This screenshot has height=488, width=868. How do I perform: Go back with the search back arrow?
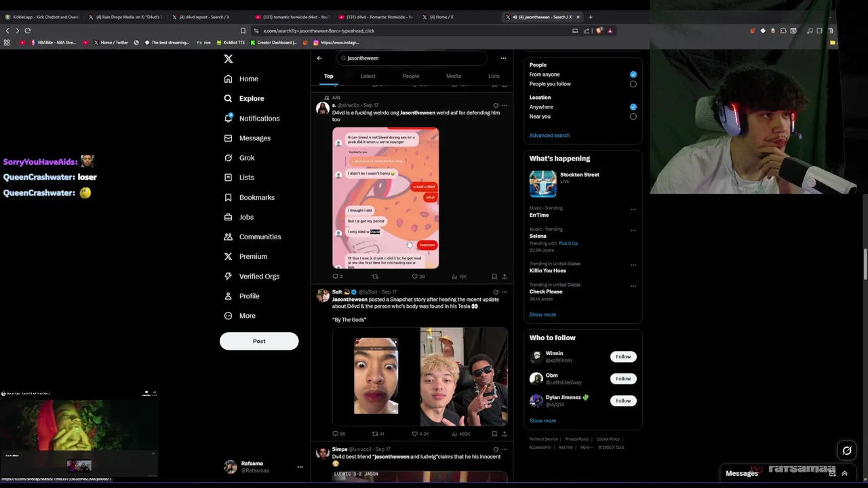[319, 58]
